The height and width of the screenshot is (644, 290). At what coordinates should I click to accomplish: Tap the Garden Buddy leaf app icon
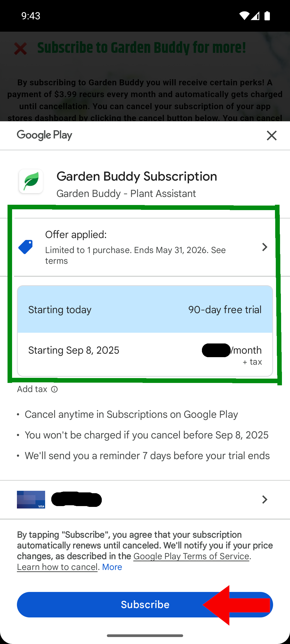[31, 181]
